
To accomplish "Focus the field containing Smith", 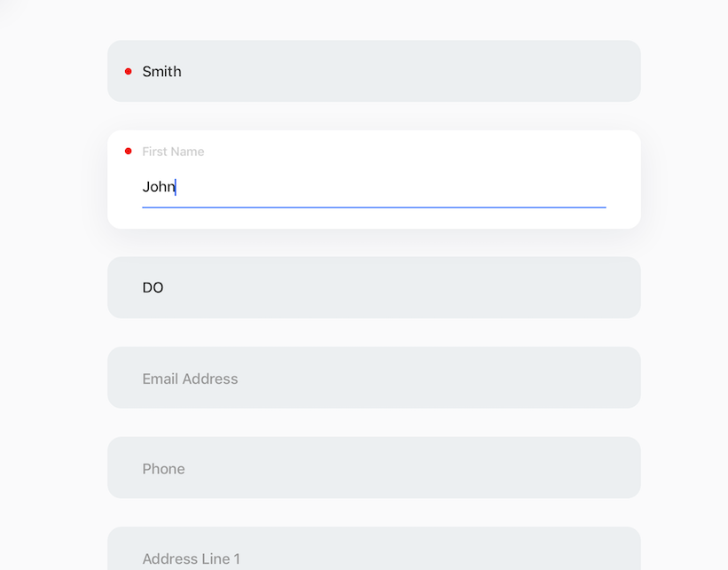I will [x=373, y=71].
